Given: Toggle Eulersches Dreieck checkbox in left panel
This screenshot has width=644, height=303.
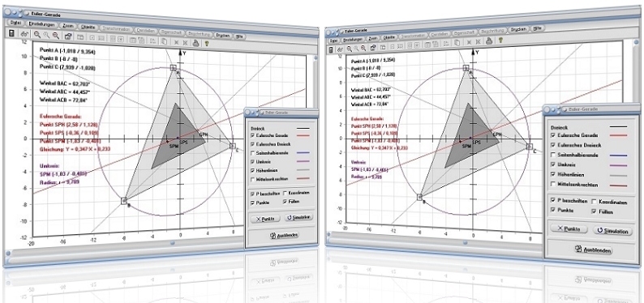Looking at the screenshot, I should [252, 144].
